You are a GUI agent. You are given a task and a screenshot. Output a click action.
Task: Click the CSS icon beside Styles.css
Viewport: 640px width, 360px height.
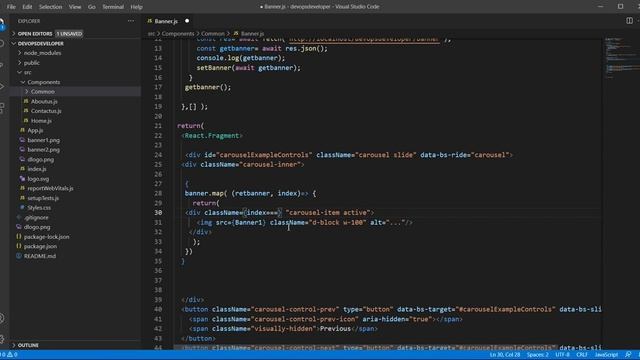(22, 208)
